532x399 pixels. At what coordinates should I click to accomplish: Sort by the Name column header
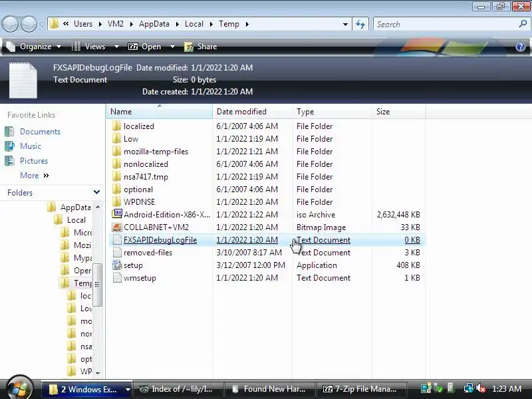click(x=160, y=112)
